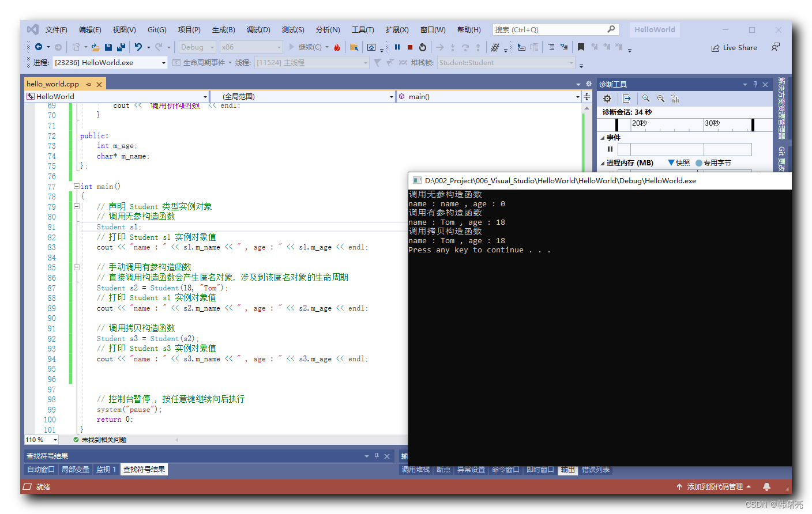This screenshot has width=812, height=514.
Task: Open the 生命周期事件 dropdown
Action: pos(202,62)
